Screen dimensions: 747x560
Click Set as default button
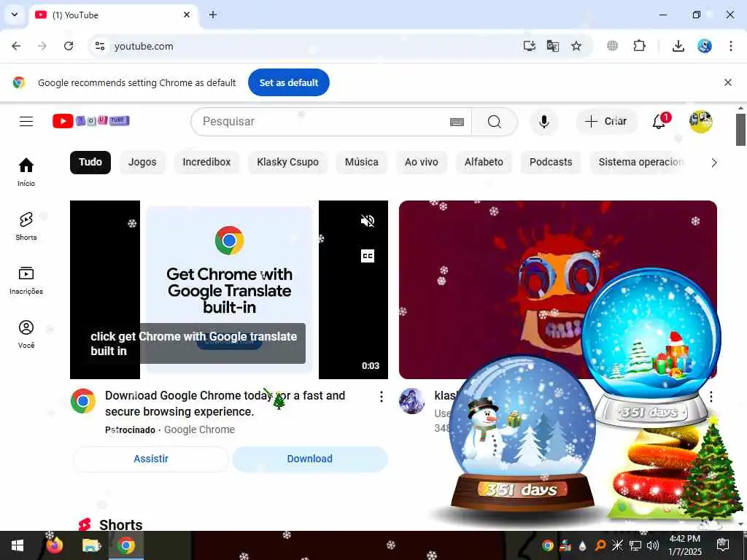point(289,82)
